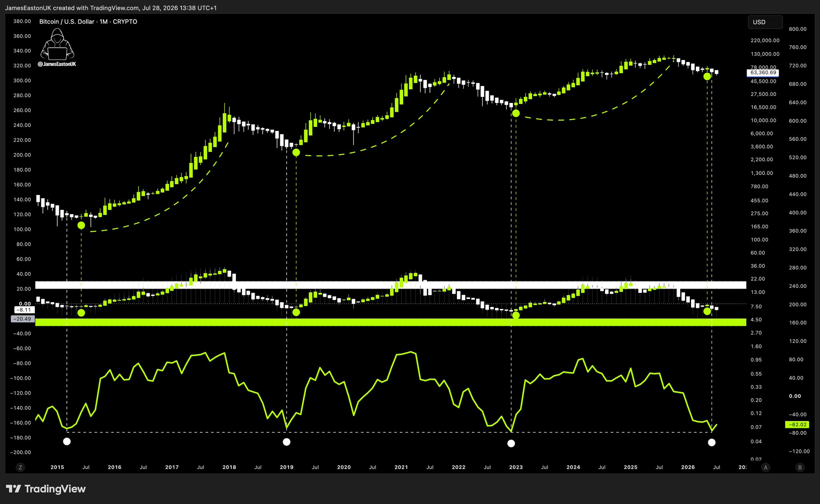This screenshot has height=504, width=820.
Task: Click the 640.00 label on right axis
Action: [x=798, y=102]
